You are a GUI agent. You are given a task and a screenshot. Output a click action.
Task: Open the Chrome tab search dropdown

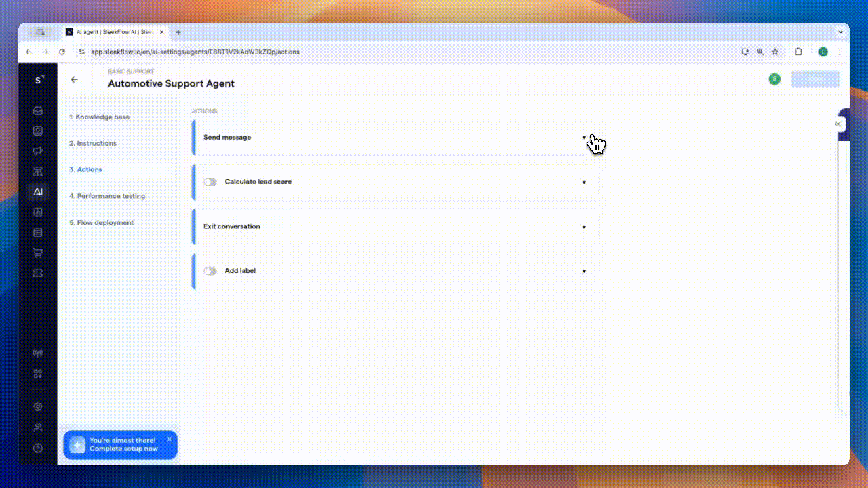pos(841,32)
